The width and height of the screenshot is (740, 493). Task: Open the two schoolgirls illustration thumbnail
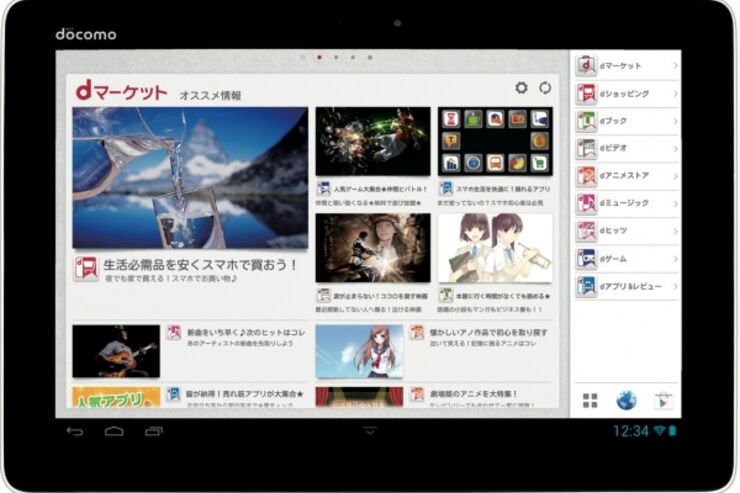(x=495, y=248)
